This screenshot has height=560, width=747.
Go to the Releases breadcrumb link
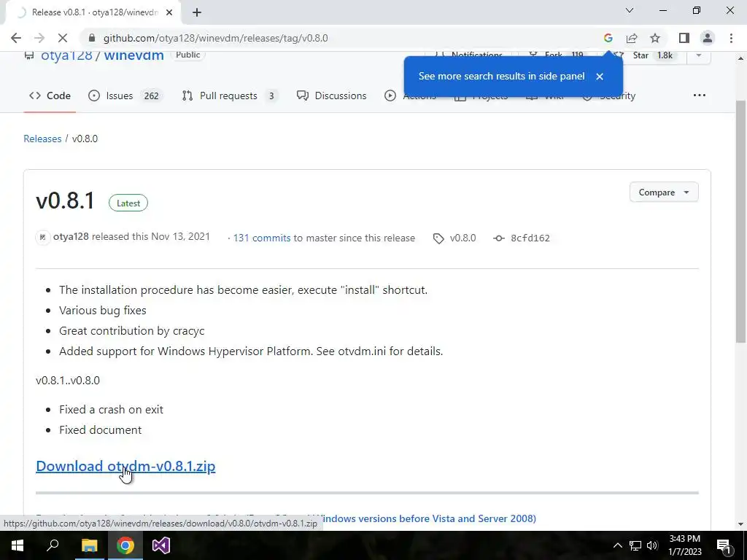click(x=42, y=139)
